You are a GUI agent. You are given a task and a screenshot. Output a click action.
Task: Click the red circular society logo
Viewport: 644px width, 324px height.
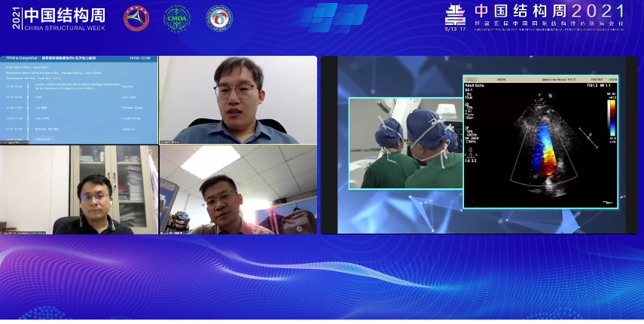click(x=136, y=18)
